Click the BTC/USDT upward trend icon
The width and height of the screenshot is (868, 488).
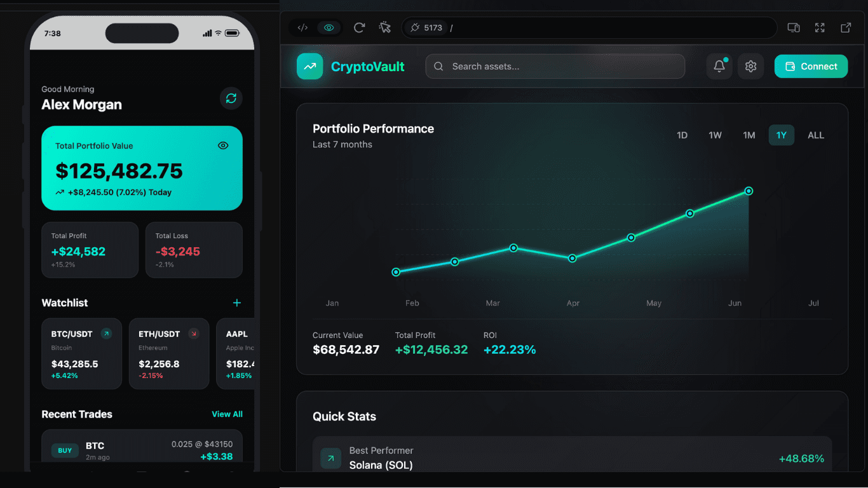[x=107, y=333]
